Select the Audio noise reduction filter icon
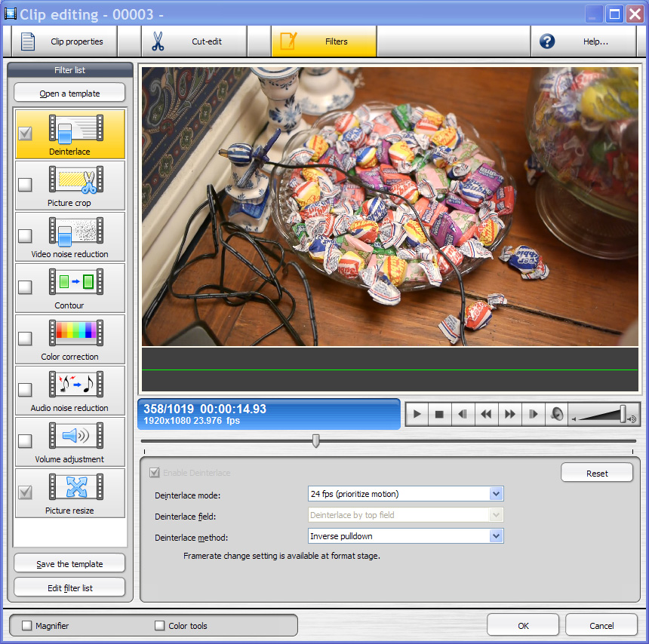This screenshot has height=644, width=649. coord(76,385)
